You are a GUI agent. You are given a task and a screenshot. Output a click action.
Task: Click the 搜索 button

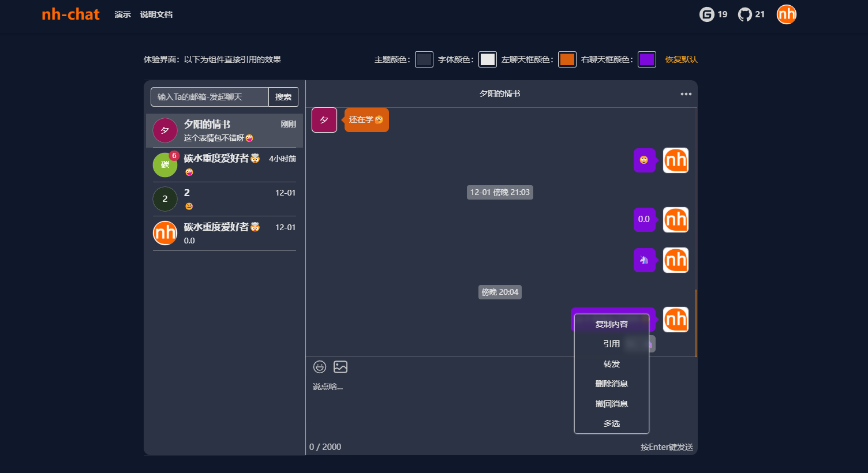[283, 97]
